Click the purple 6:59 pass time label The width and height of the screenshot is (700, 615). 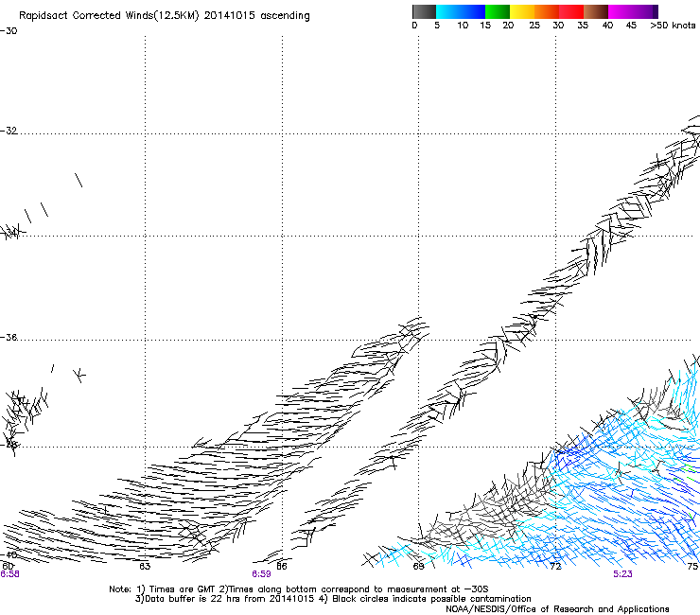click(261, 574)
